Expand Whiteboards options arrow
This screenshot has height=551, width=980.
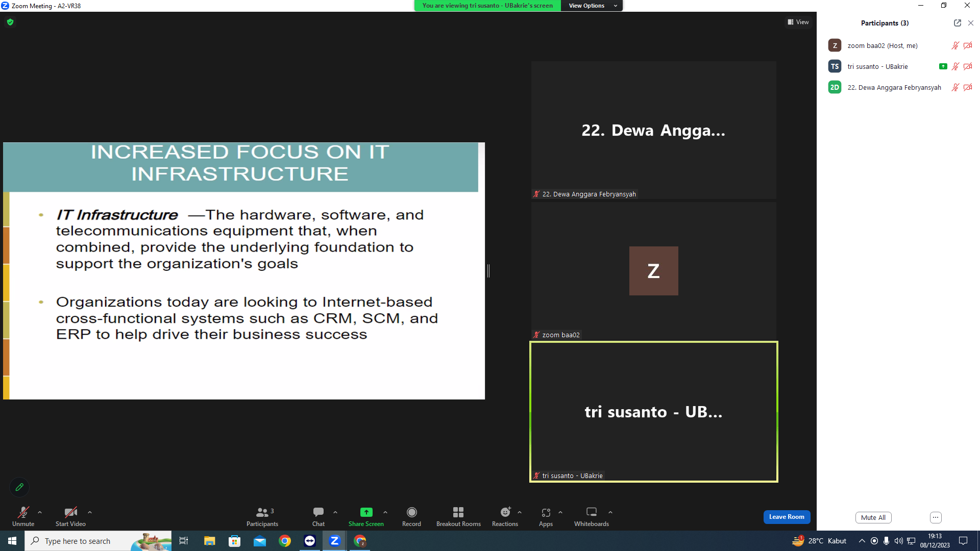tap(610, 512)
